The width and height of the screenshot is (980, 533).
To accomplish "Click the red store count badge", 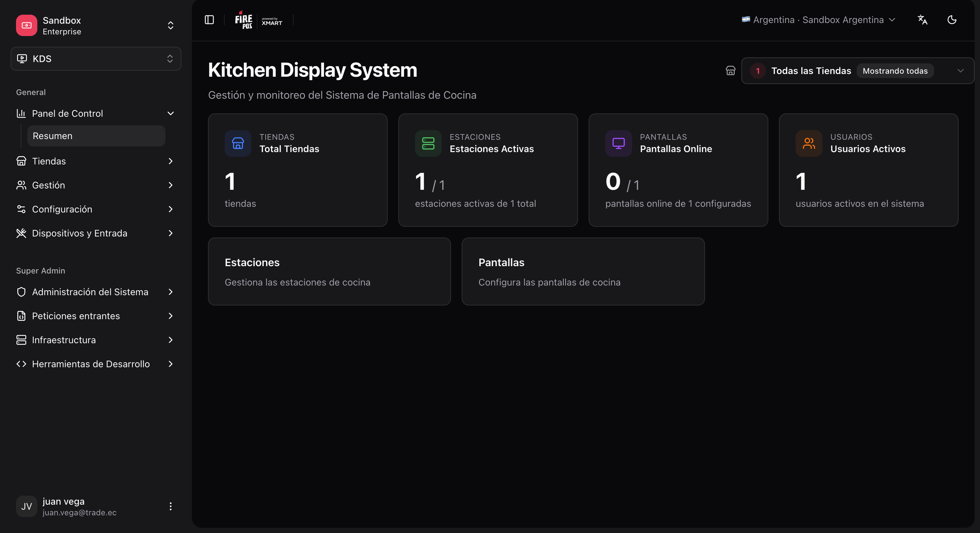I will (x=758, y=71).
